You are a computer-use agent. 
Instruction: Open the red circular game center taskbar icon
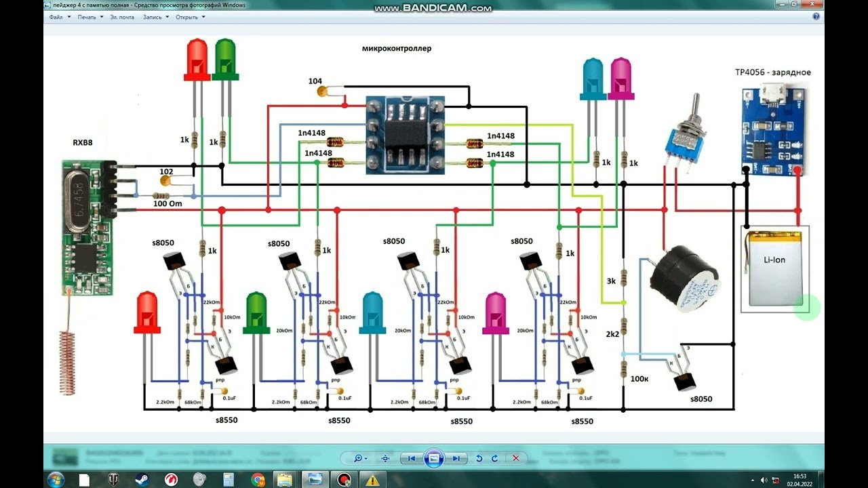[172, 480]
